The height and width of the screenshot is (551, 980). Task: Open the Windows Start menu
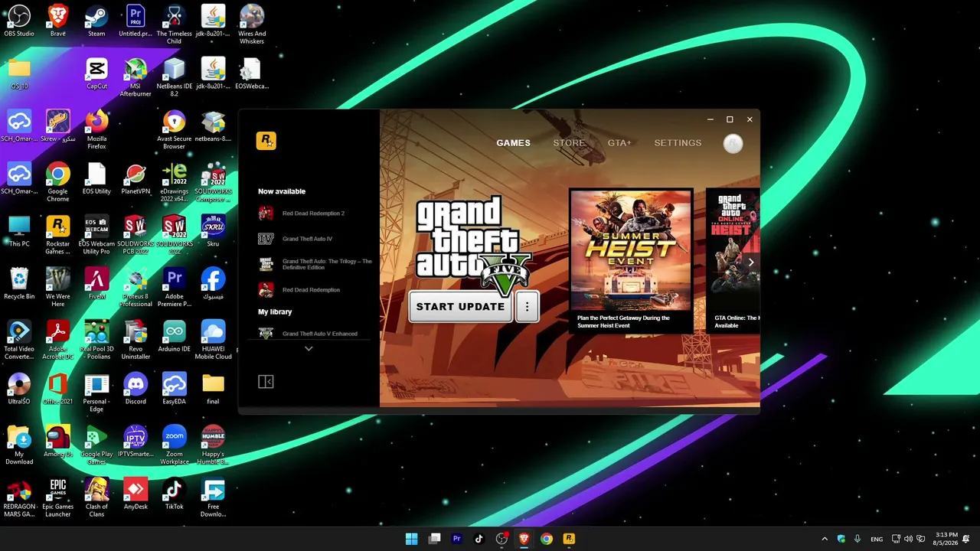click(412, 539)
